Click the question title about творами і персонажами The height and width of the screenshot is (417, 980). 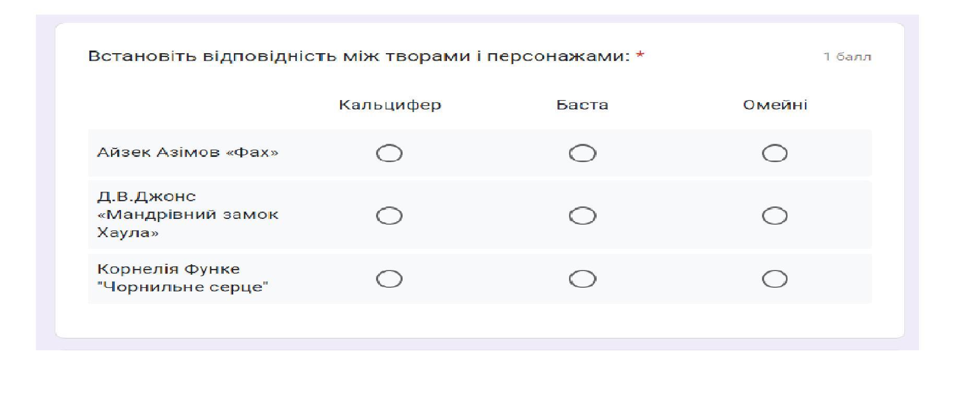click(x=359, y=56)
